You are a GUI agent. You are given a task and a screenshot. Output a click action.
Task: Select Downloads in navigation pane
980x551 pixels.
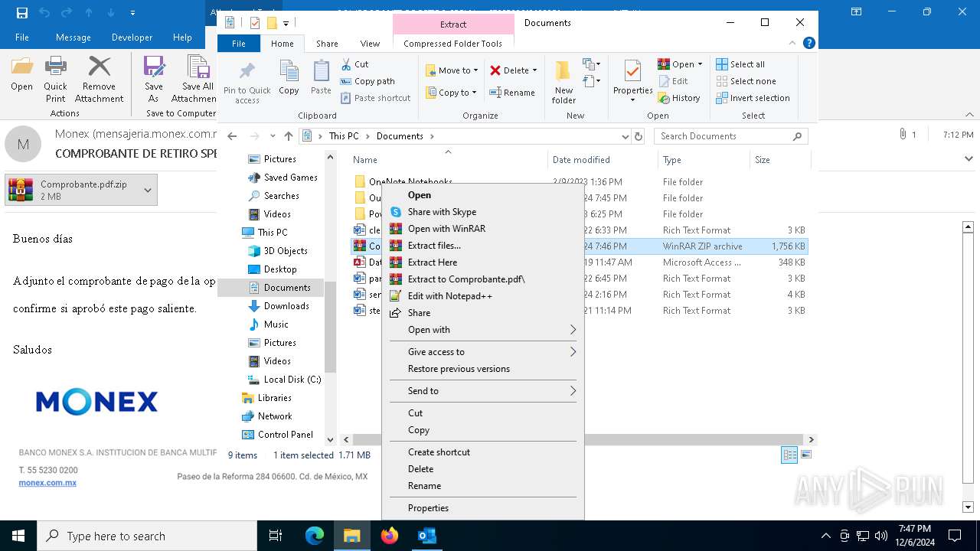286,306
